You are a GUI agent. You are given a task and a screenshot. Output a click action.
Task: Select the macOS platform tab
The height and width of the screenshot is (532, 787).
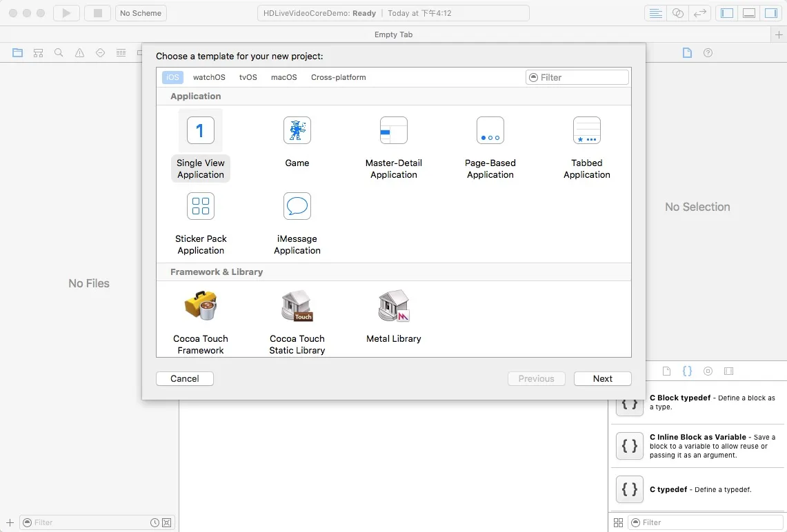point(283,77)
